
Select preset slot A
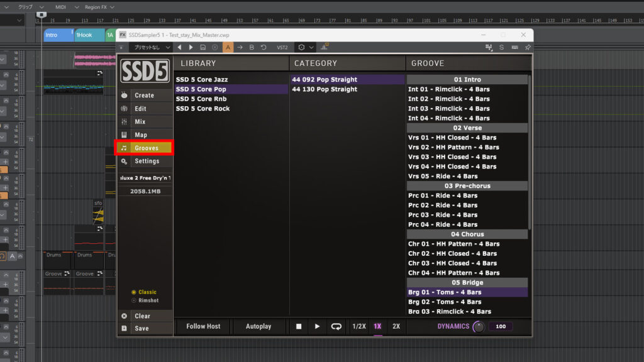[x=228, y=47]
